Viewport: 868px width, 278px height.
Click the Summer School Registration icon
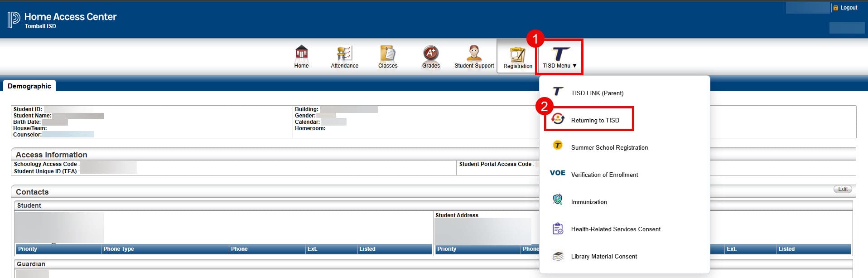coord(558,146)
